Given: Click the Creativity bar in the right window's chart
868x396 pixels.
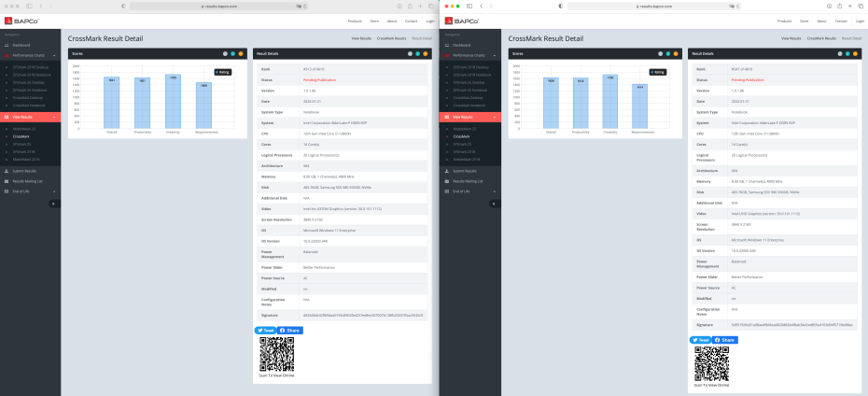Looking at the screenshot, I should coord(610,102).
